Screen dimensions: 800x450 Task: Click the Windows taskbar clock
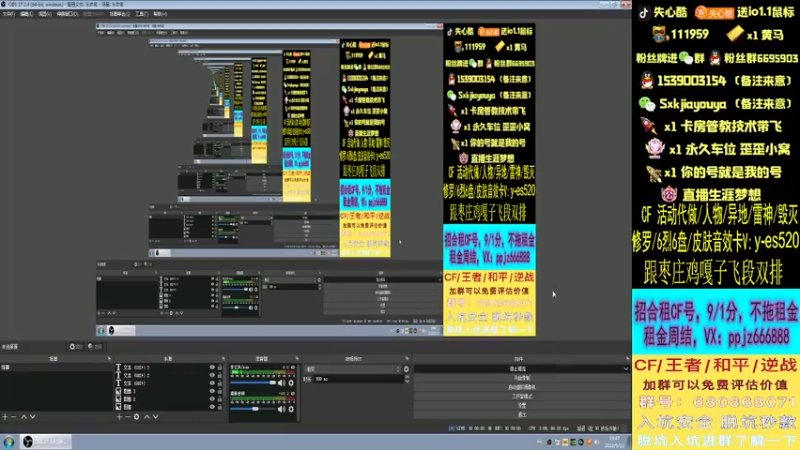click(614, 442)
